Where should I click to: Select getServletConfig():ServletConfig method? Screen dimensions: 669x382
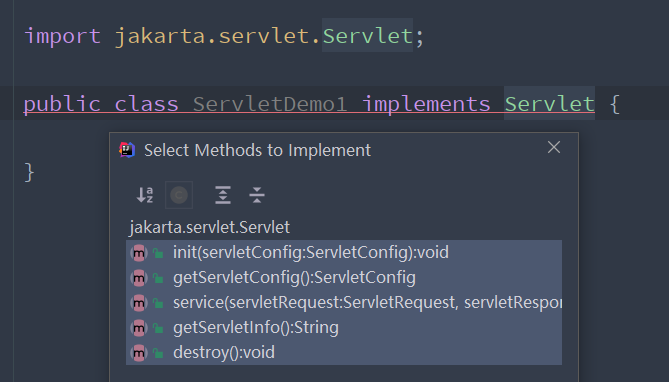coord(344,277)
